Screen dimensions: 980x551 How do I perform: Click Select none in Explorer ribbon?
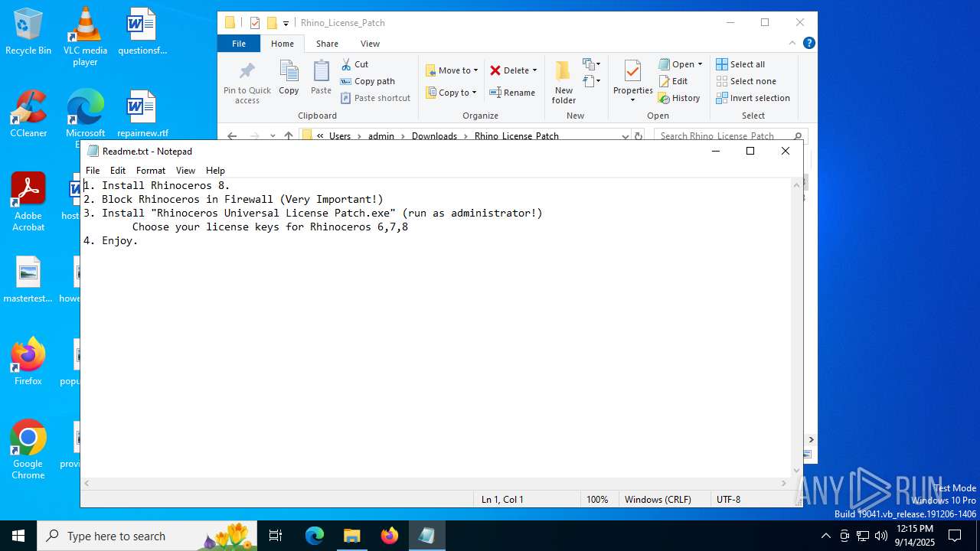point(746,81)
